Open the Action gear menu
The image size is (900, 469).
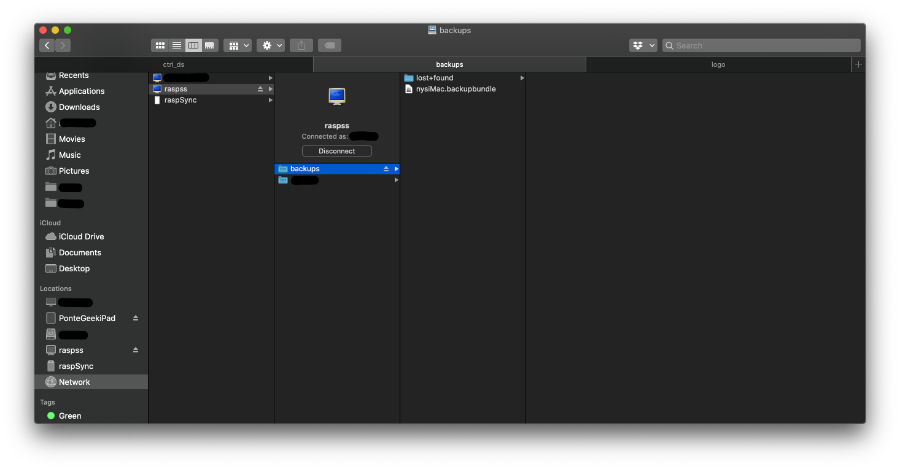271,45
